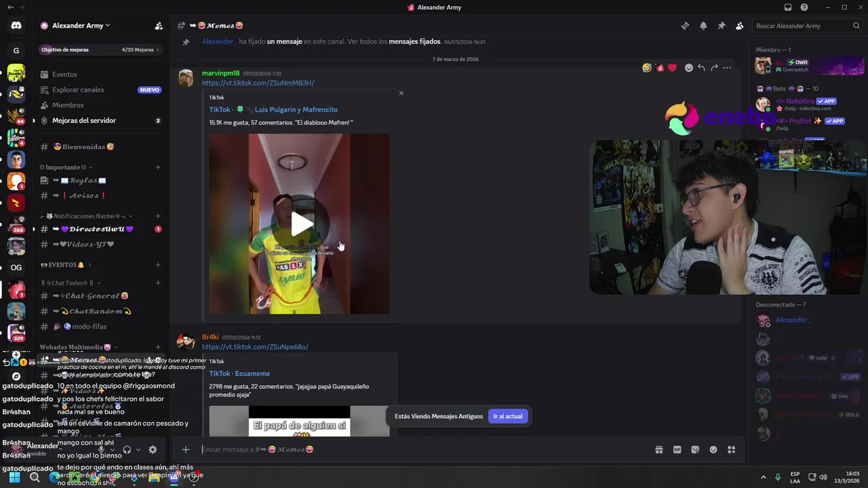The width and height of the screenshot is (868, 488).
Task: Open Inbox icon in title bar
Action: (x=787, y=7)
